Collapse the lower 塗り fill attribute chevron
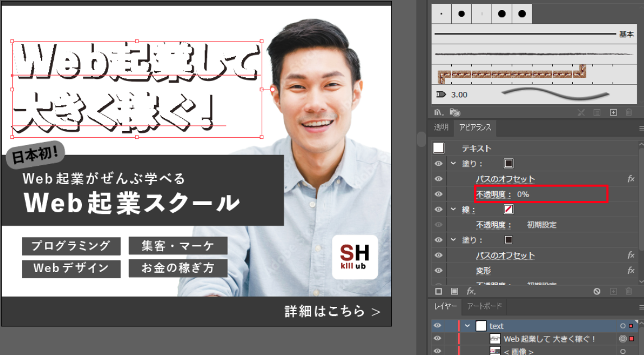Screen dimensions: 644x355 453,240
